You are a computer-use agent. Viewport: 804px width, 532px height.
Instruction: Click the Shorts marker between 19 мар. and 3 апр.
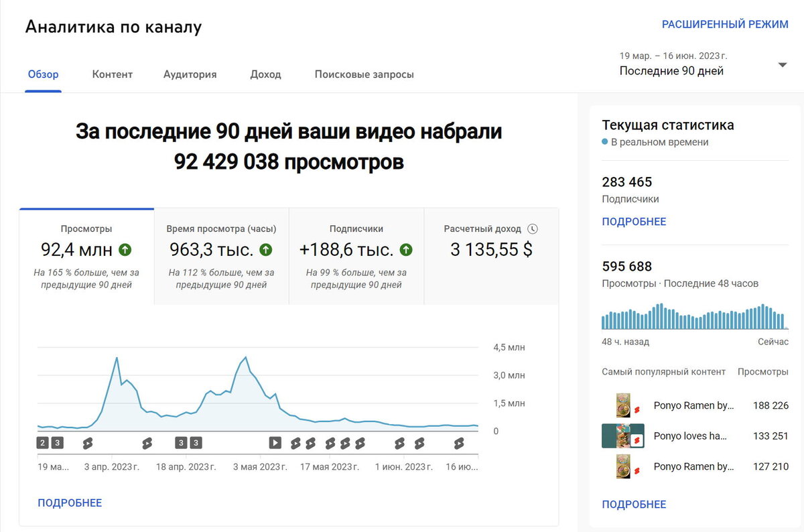coord(87,442)
